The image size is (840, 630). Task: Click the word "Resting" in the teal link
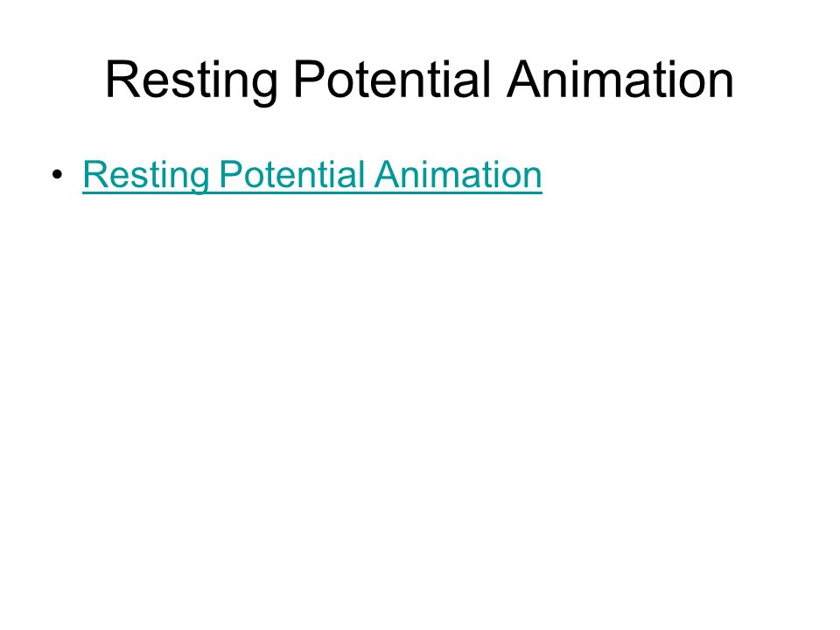point(146,175)
